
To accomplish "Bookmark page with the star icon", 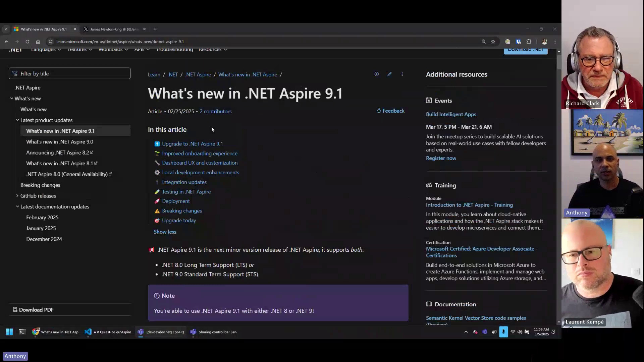I will click(493, 42).
